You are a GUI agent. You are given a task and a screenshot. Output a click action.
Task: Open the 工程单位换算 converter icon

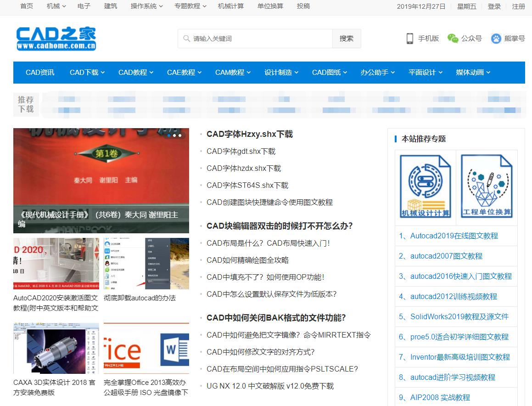[487, 186]
